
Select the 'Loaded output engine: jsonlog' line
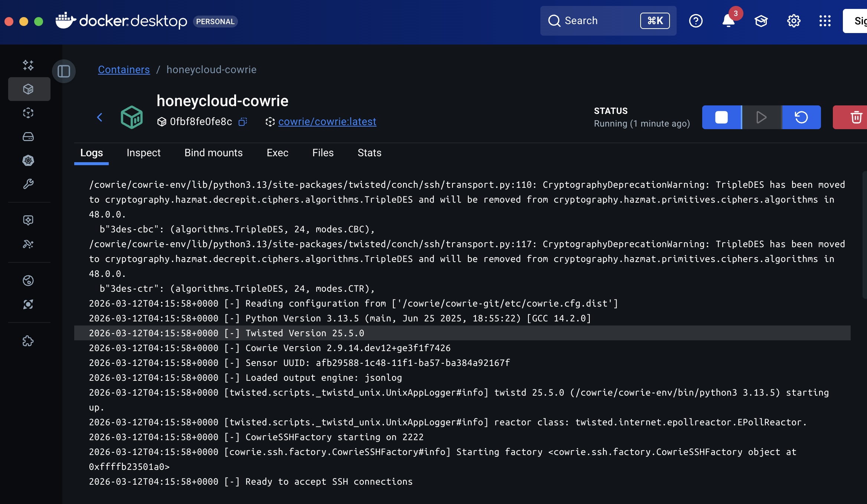tap(462, 377)
